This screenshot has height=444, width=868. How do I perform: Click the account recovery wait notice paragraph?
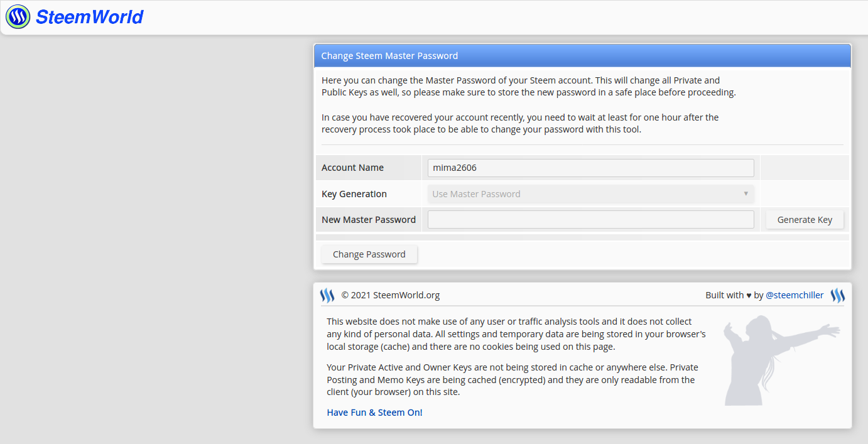(x=520, y=124)
